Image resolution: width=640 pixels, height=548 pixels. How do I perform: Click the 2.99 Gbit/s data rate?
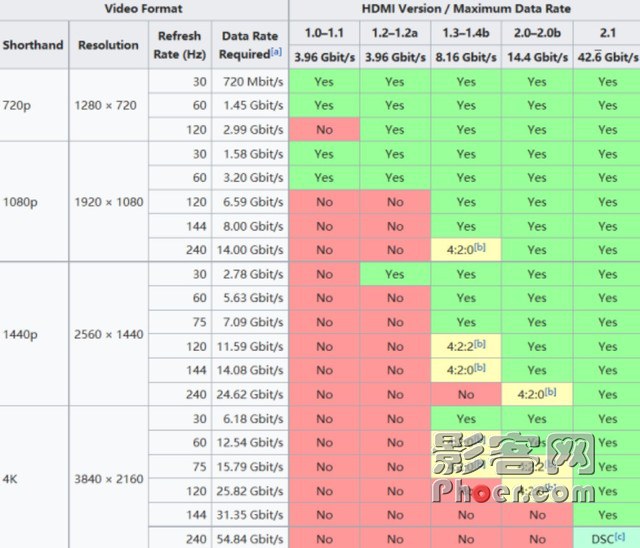pyautogui.click(x=253, y=130)
